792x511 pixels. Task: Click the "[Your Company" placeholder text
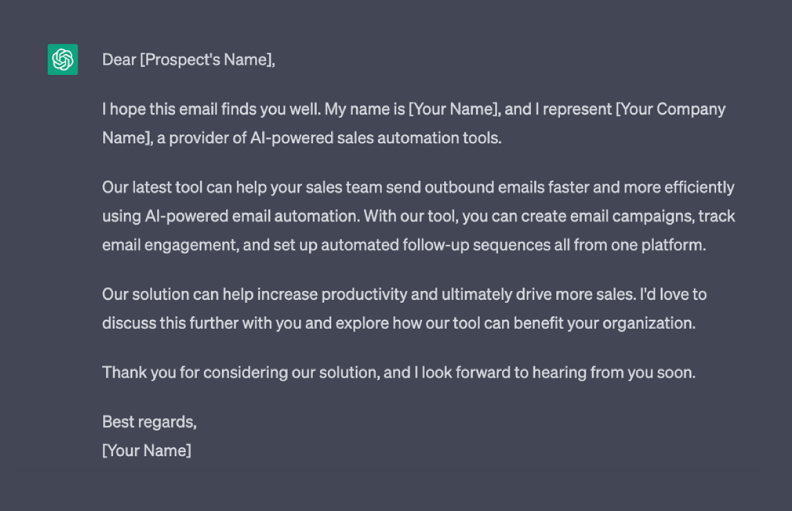(x=670, y=109)
